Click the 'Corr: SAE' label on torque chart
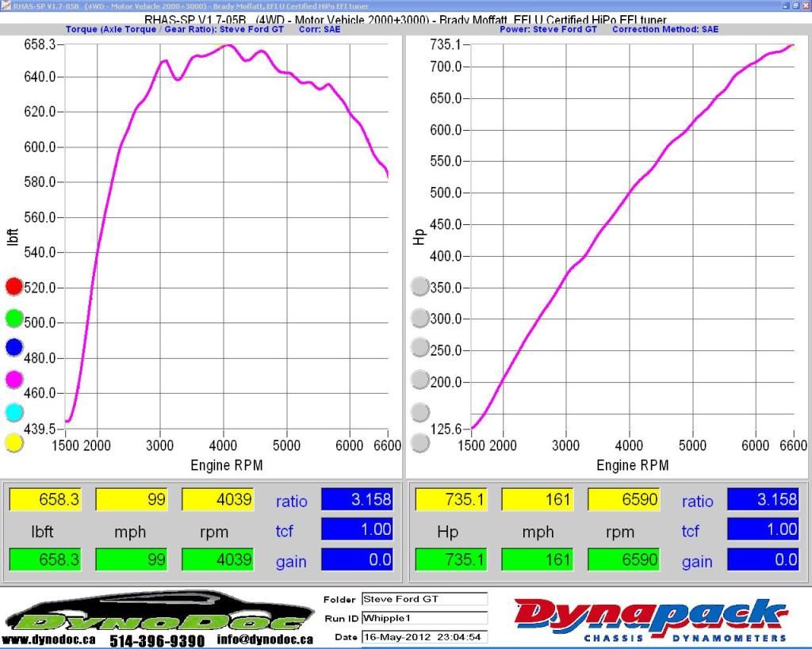This screenshot has height=649, width=812. (320, 29)
